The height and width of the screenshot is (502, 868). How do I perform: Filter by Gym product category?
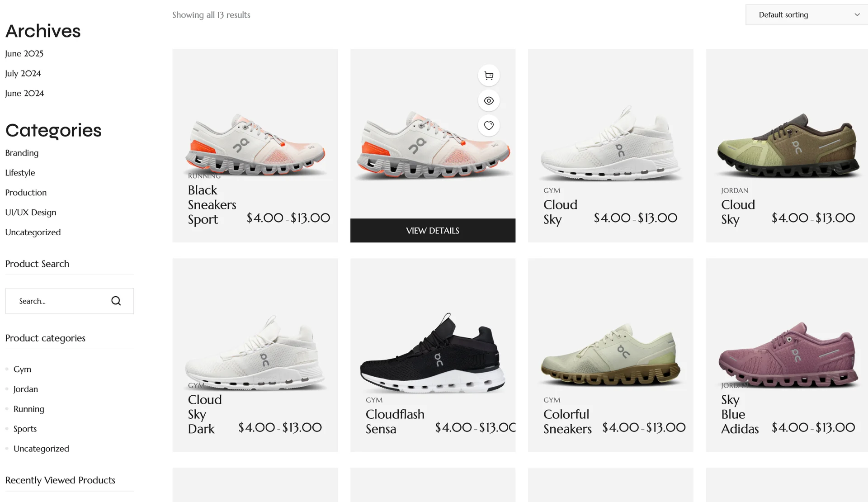(x=22, y=369)
